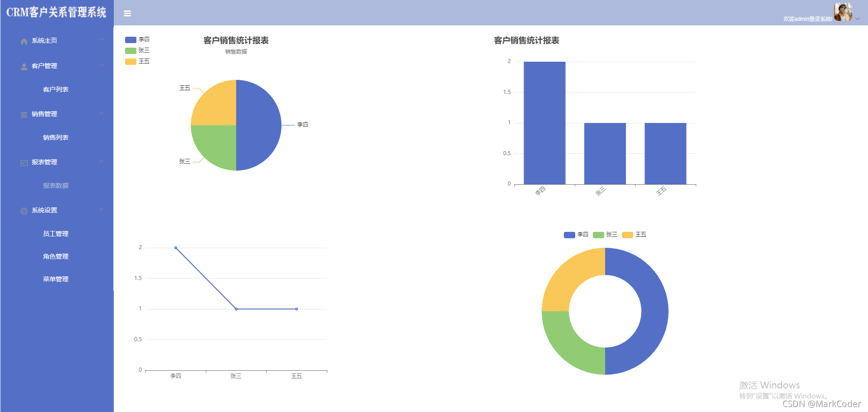Screen dimensions: 868x412
Task: Open the 系统设置 gear icon
Action: coord(24,210)
